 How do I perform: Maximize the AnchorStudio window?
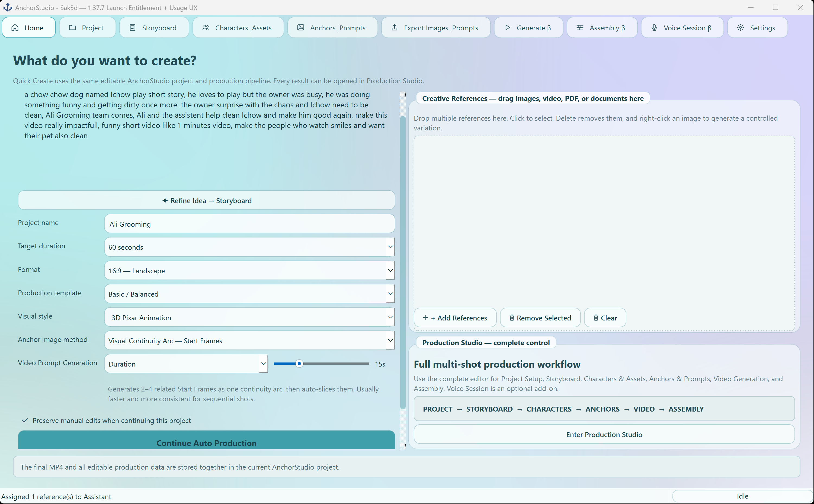pyautogui.click(x=775, y=7)
